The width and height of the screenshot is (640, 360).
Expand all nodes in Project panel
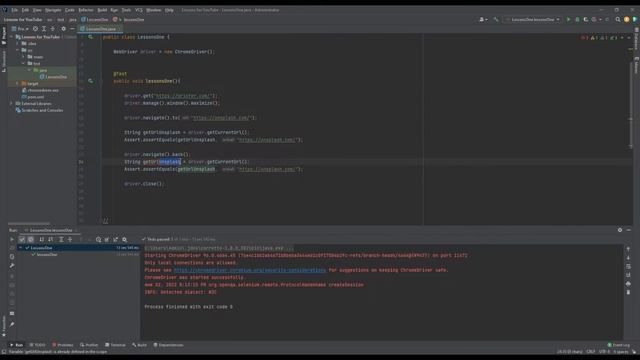[44, 29]
